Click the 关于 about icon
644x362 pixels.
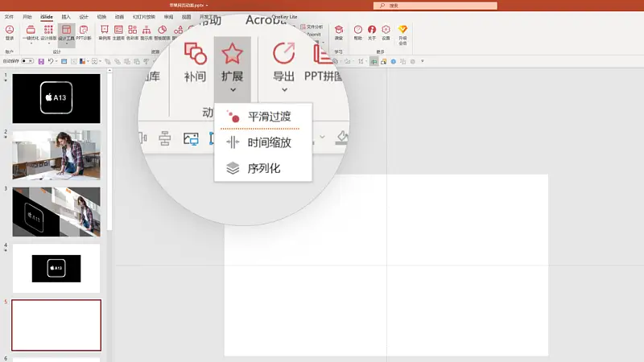point(372,32)
